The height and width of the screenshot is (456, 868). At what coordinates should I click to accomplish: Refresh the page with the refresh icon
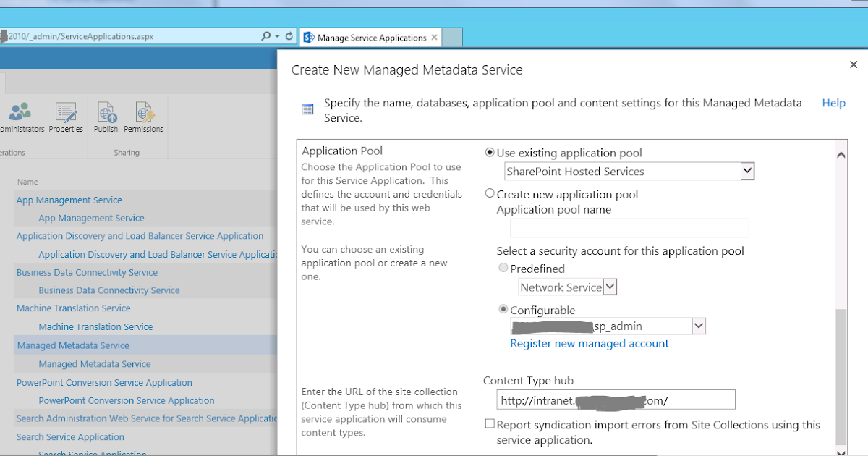coord(288,36)
